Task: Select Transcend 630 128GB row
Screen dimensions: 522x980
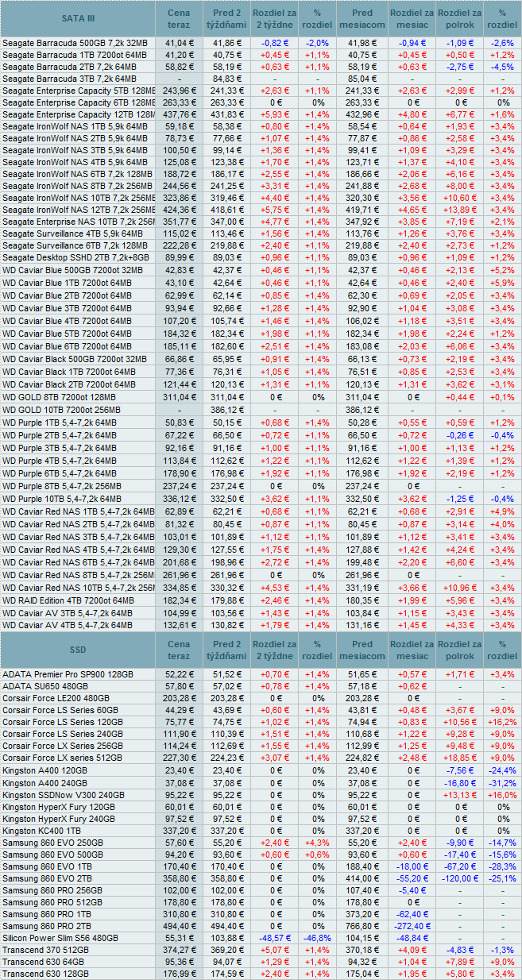Action: (x=261, y=974)
